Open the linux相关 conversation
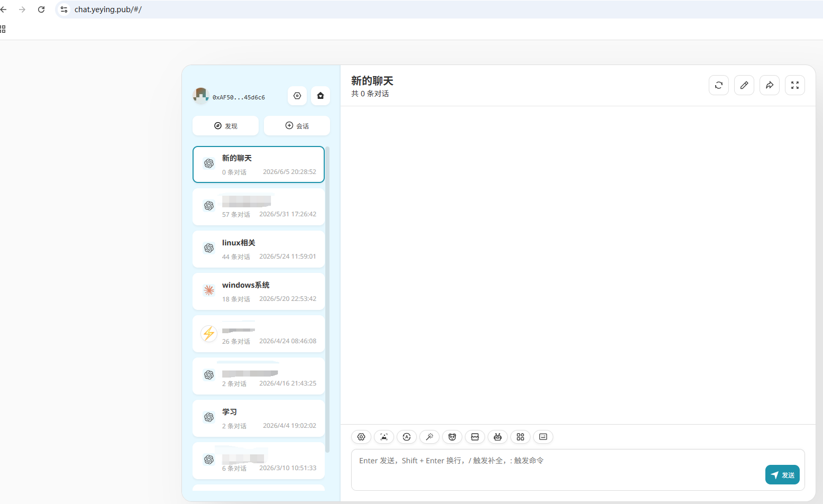 coord(259,249)
